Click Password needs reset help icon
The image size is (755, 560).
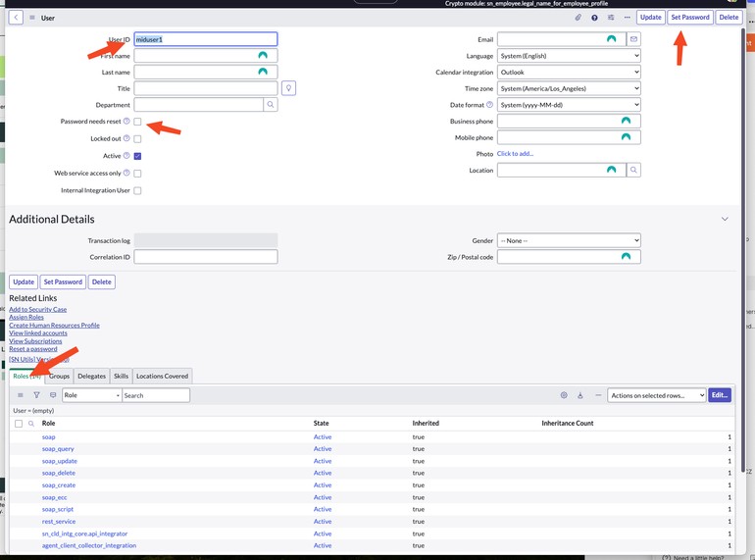[126, 121]
